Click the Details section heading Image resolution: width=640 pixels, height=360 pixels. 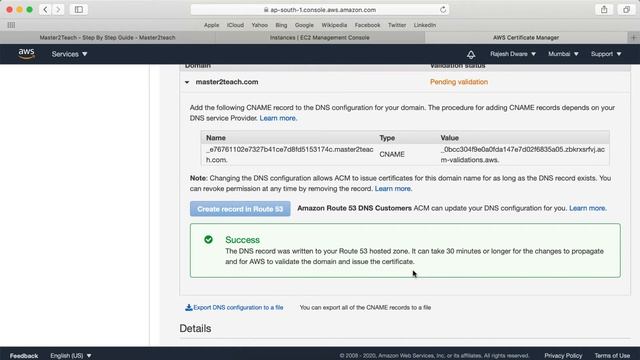[x=195, y=329]
